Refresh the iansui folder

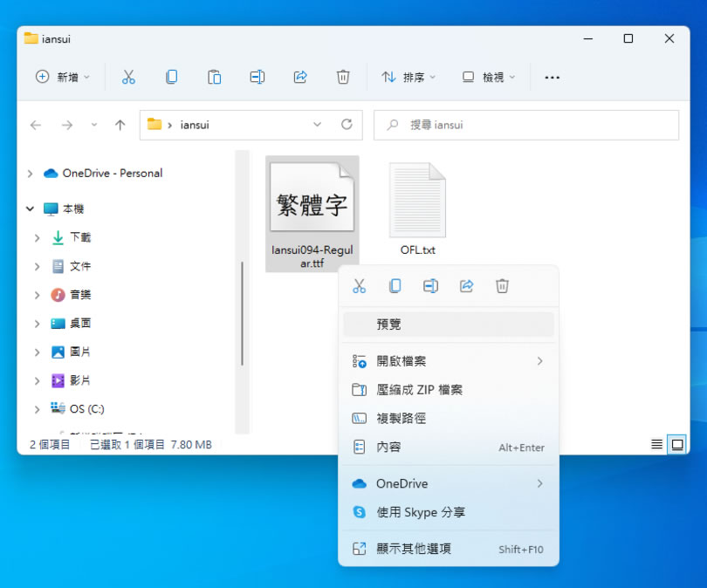[x=347, y=125]
